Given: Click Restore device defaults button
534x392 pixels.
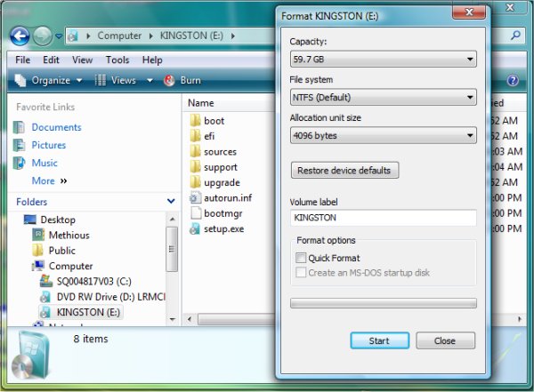Looking at the screenshot, I should click(344, 170).
